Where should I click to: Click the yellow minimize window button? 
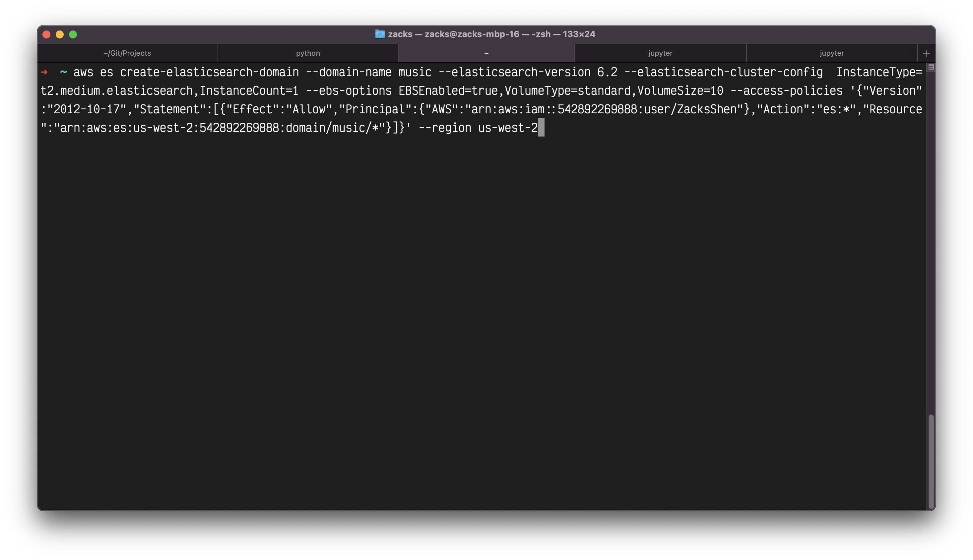pyautogui.click(x=60, y=34)
